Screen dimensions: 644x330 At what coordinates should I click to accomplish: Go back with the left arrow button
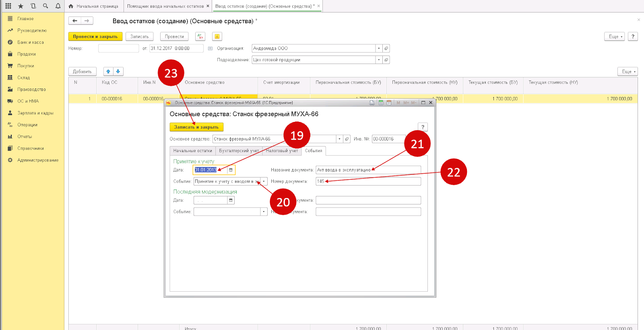click(75, 21)
